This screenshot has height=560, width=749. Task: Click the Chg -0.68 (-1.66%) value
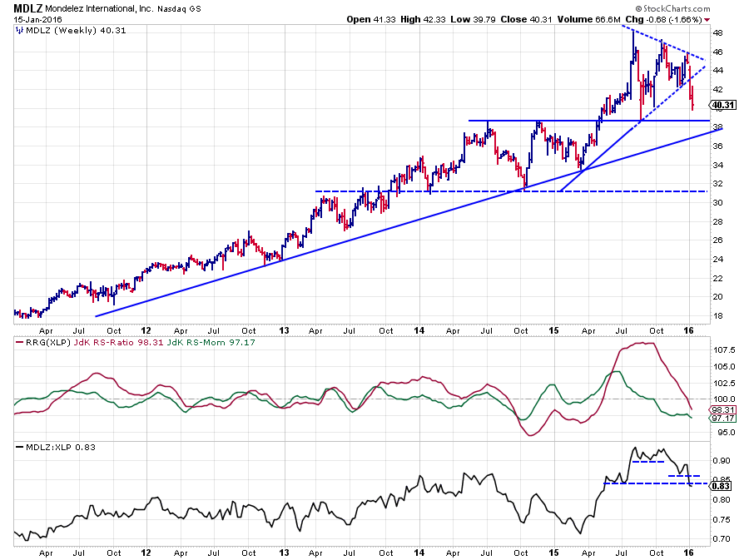coord(663,20)
